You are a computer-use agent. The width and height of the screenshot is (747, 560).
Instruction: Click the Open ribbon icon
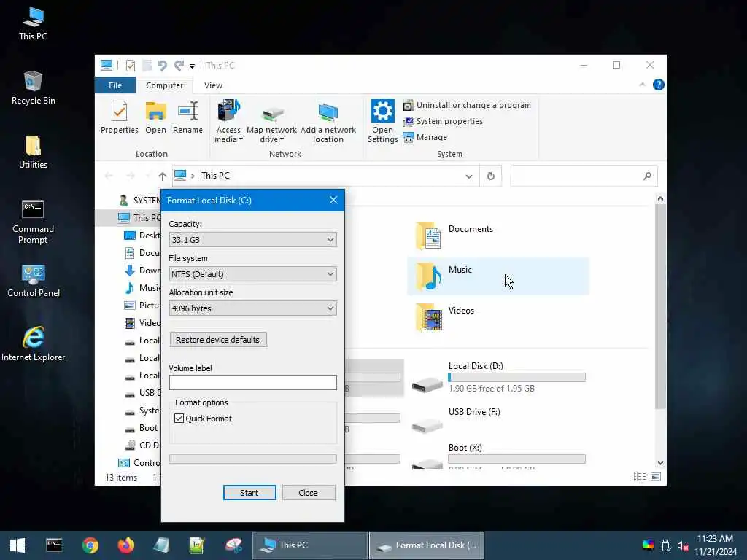156,117
